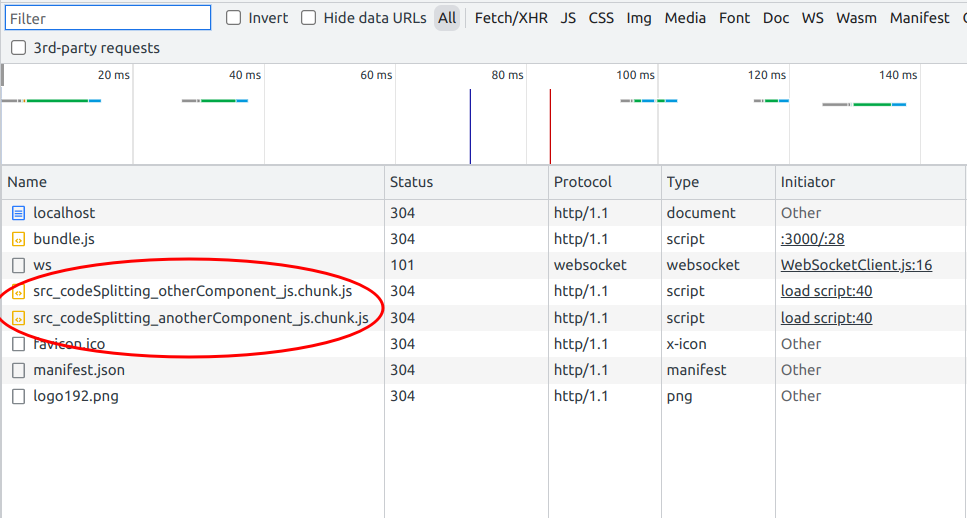Enable the Invert filter checkbox

click(x=234, y=18)
